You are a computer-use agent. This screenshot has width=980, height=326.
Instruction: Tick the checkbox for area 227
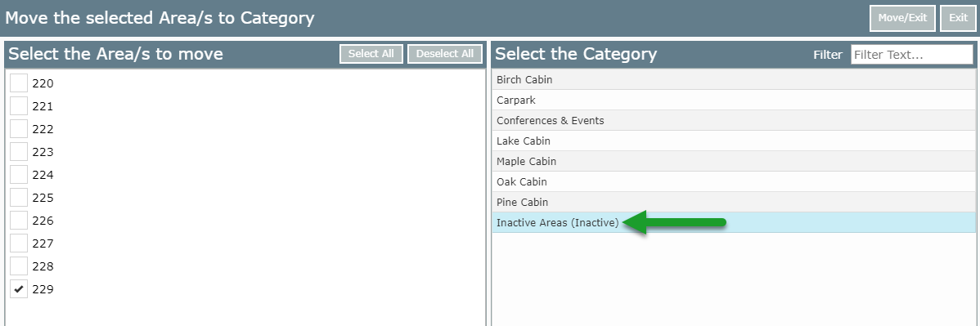tap(19, 243)
